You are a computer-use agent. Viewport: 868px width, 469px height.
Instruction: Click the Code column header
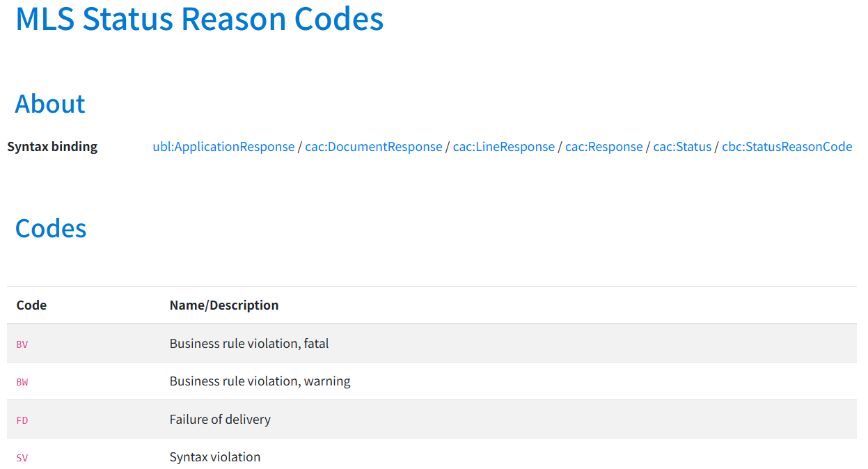[31, 305]
